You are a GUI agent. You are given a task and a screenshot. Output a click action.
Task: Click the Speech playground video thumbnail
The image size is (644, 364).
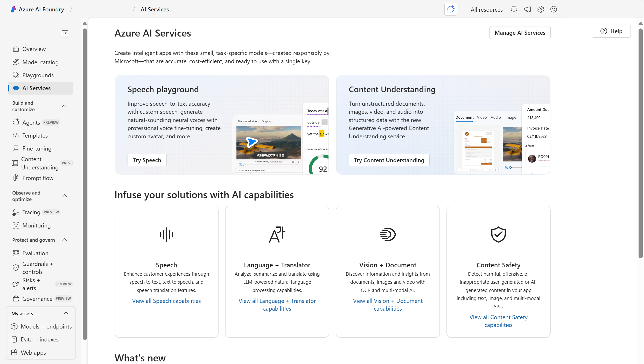tap(269, 142)
